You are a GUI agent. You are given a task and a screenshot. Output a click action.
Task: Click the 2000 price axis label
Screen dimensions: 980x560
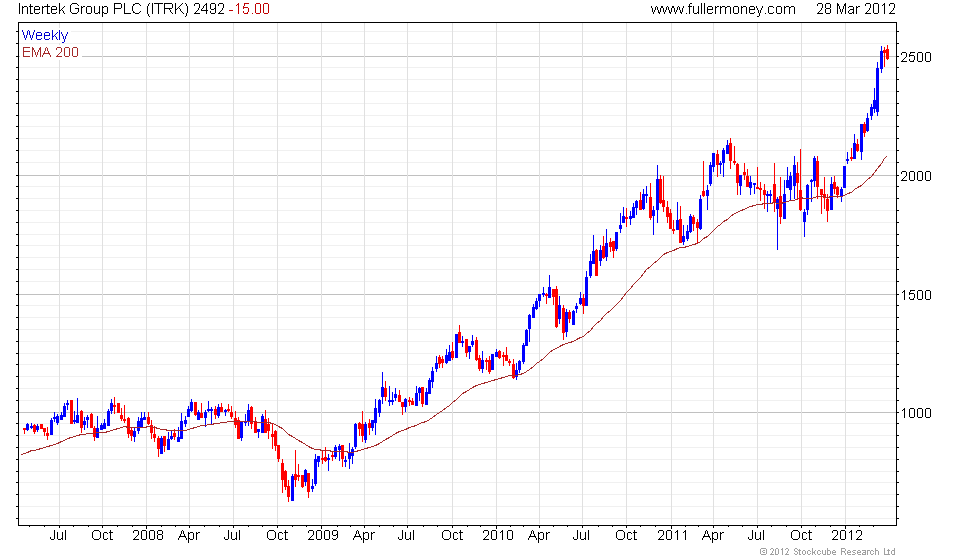916,176
